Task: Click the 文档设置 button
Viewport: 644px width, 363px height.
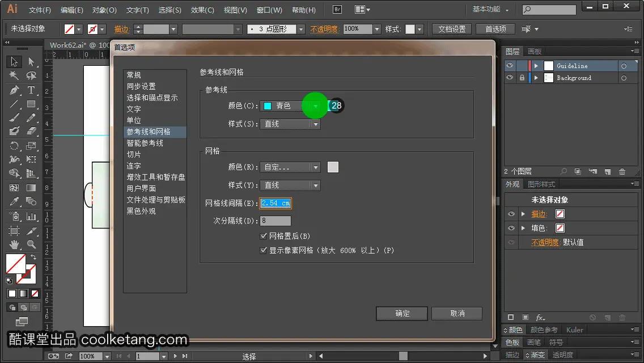Action: coord(452,29)
